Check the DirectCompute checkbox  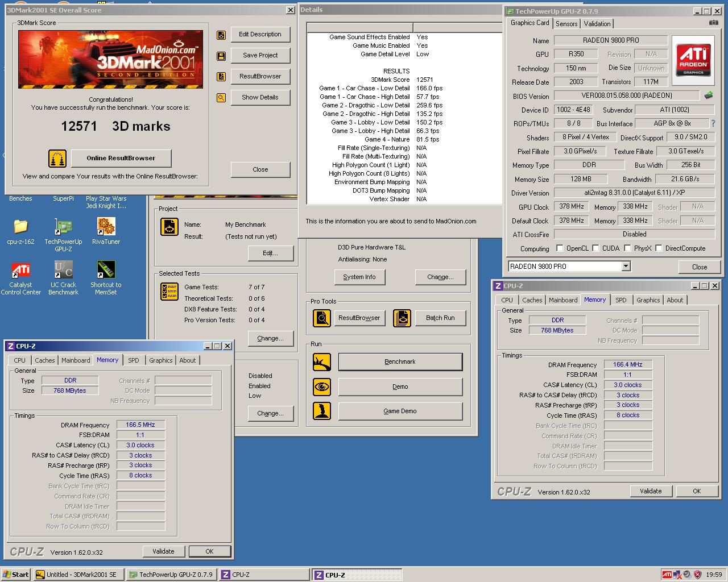[659, 248]
